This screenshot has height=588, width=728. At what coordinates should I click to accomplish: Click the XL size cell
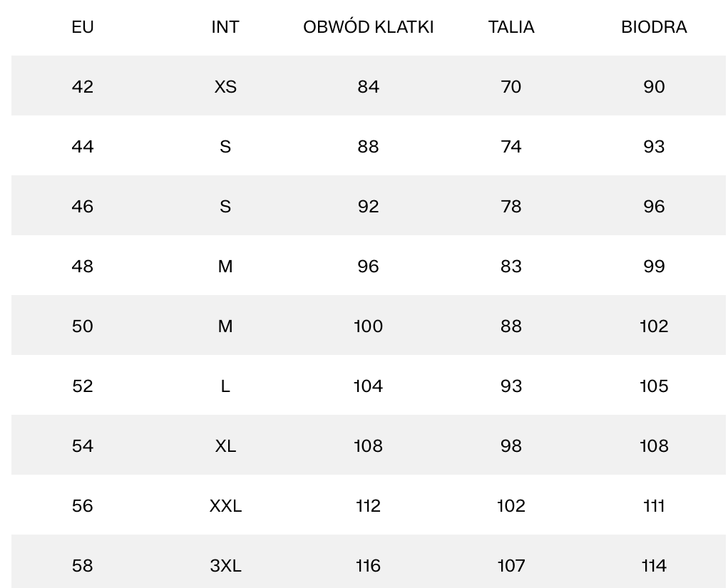225,445
